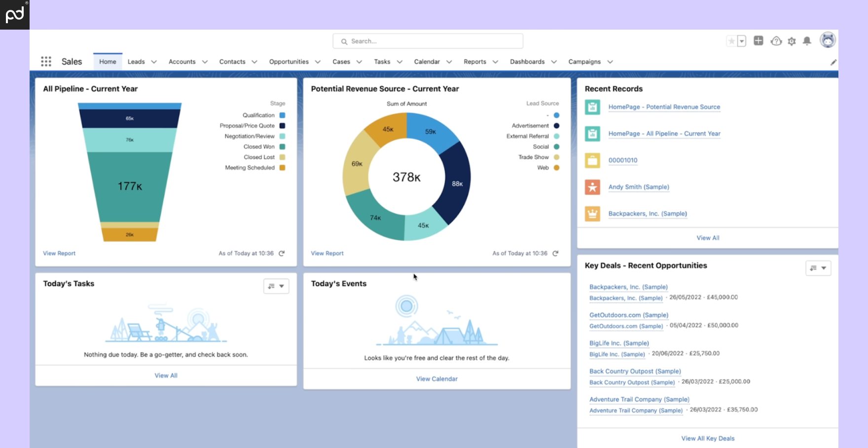The image size is (868, 448).
Task: Select the Qualification stage color swatch
Action: 282,115
